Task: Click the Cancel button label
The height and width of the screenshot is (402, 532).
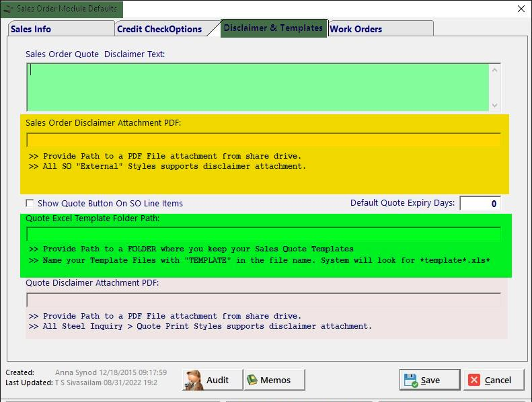Action: pos(498,380)
